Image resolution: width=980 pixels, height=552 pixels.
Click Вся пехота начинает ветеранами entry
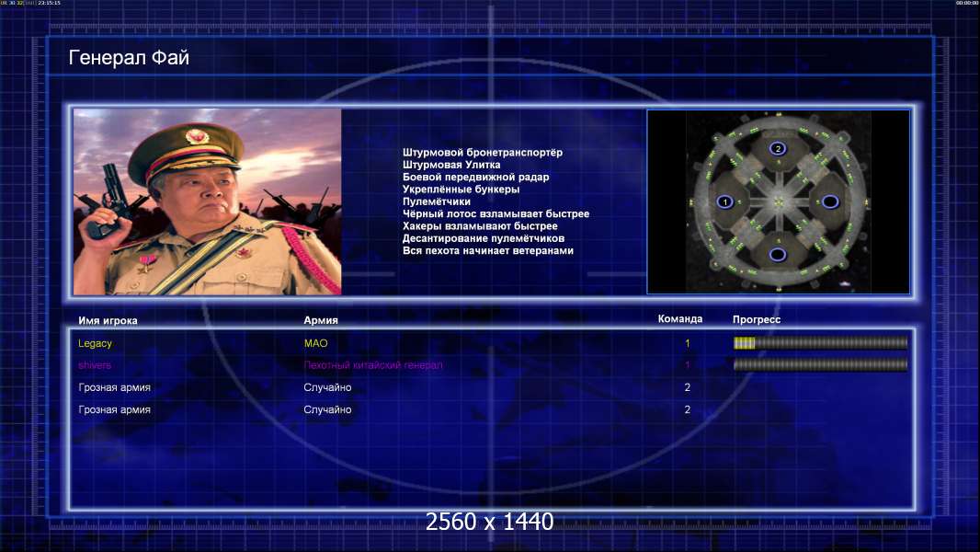pos(487,250)
